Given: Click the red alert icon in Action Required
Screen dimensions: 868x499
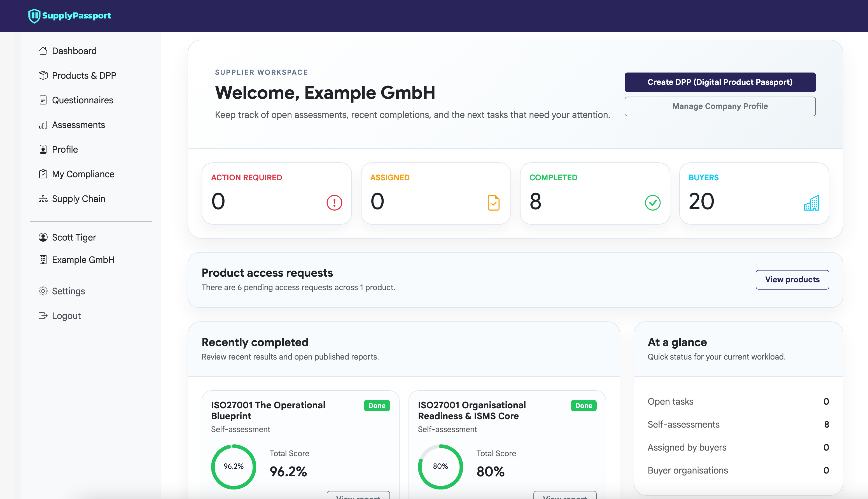Looking at the screenshot, I should (334, 202).
